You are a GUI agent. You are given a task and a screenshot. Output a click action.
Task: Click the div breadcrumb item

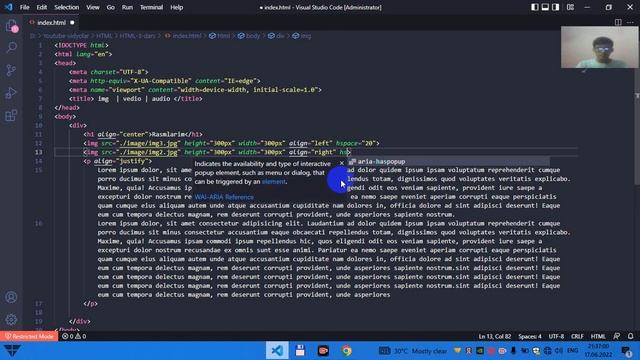pos(276,36)
